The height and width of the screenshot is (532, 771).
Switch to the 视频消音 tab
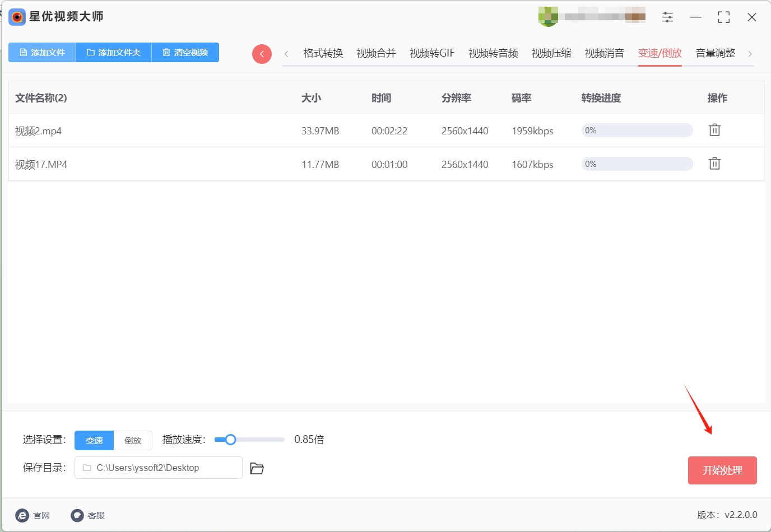(605, 53)
